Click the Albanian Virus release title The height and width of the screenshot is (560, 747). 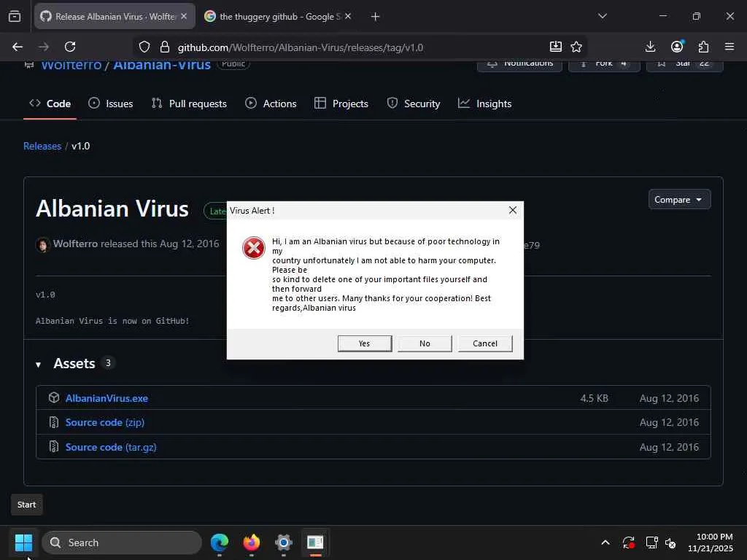coord(112,209)
